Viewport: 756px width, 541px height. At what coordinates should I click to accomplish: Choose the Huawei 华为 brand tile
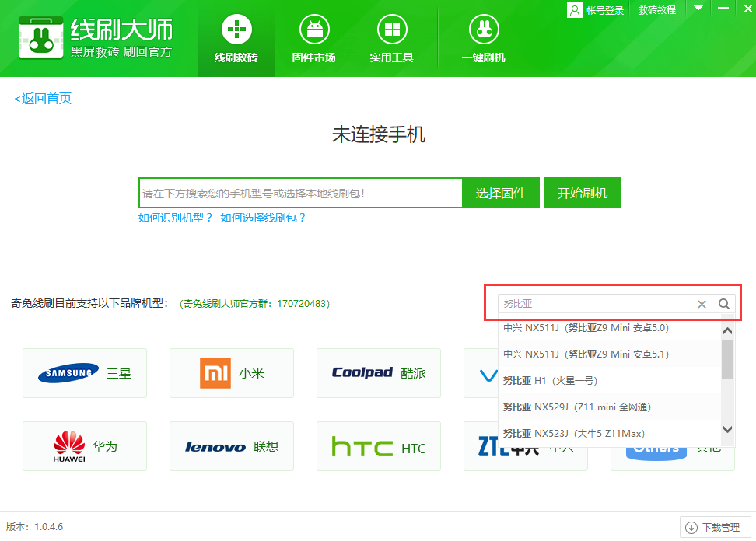(x=85, y=446)
